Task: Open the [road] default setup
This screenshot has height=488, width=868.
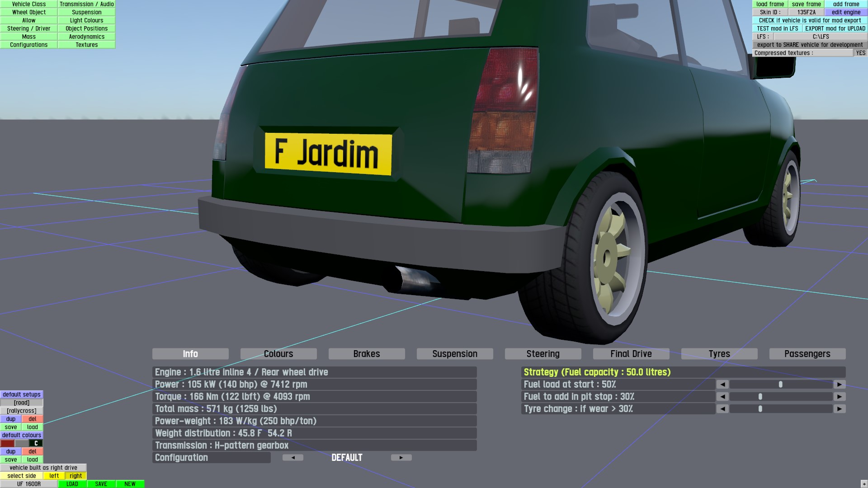Action: [22, 403]
